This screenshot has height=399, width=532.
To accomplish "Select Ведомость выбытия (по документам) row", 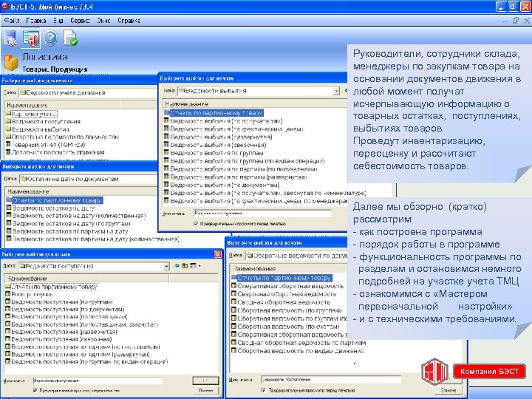I will point(222,185).
